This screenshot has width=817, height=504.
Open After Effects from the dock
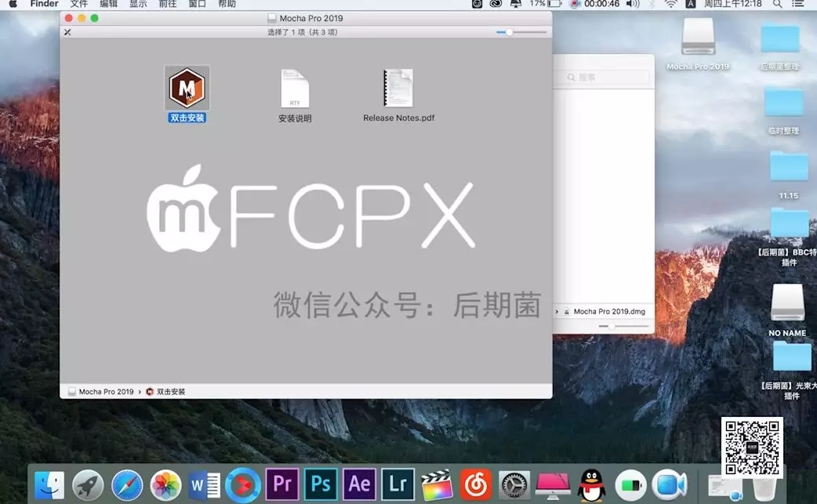359,484
